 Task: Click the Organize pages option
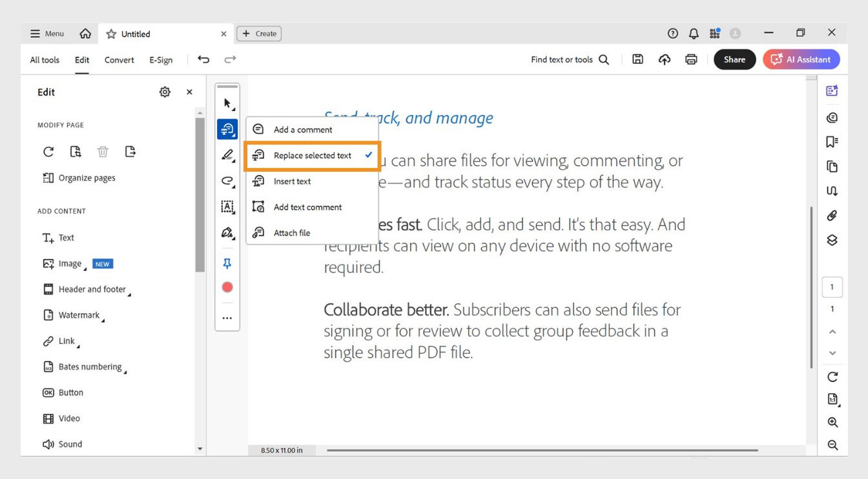coord(85,178)
